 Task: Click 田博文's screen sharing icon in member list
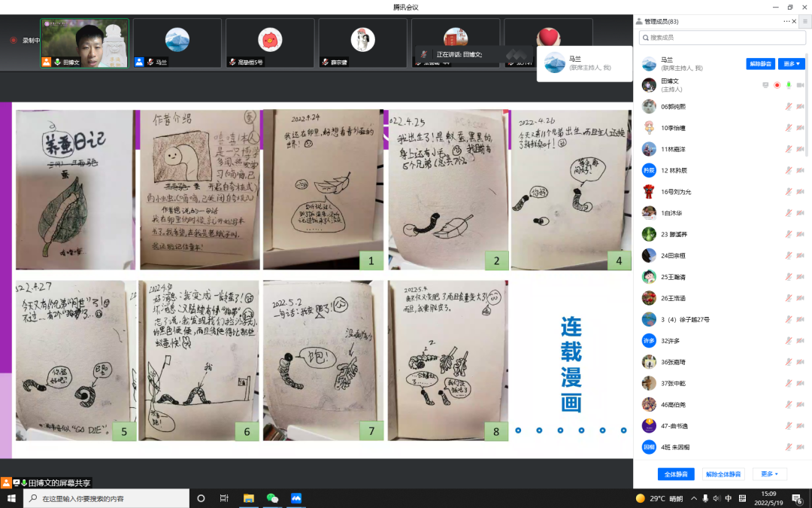pyautogui.click(x=765, y=85)
